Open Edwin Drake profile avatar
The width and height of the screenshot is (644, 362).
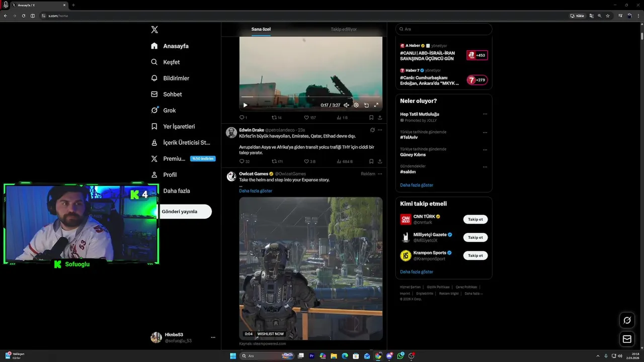(x=231, y=133)
